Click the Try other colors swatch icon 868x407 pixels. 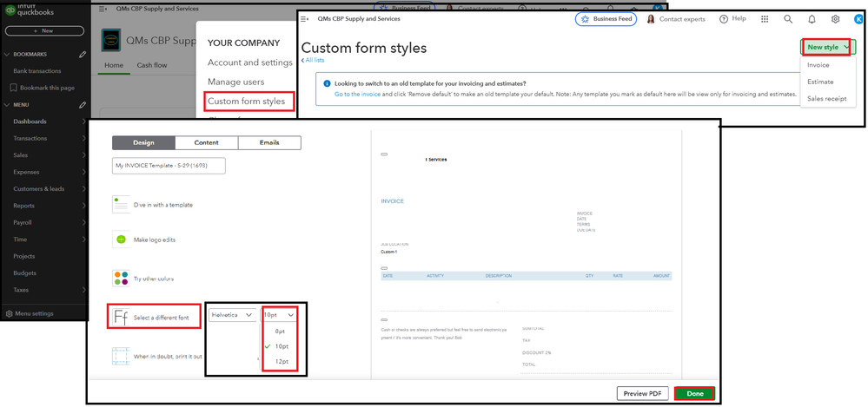[121, 279]
